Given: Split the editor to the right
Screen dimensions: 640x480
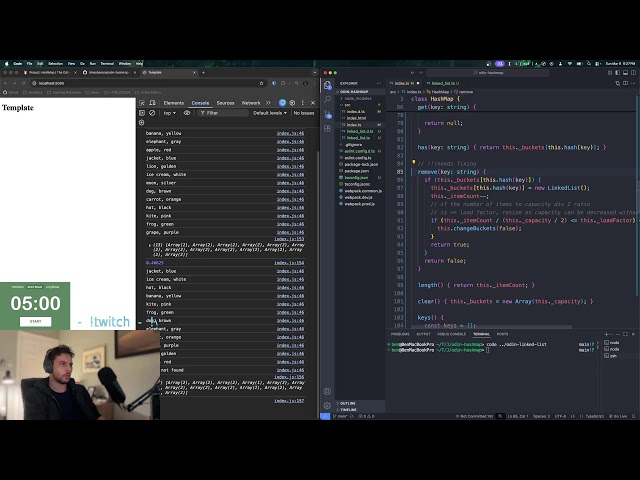Looking at the screenshot, I should coord(625,83).
